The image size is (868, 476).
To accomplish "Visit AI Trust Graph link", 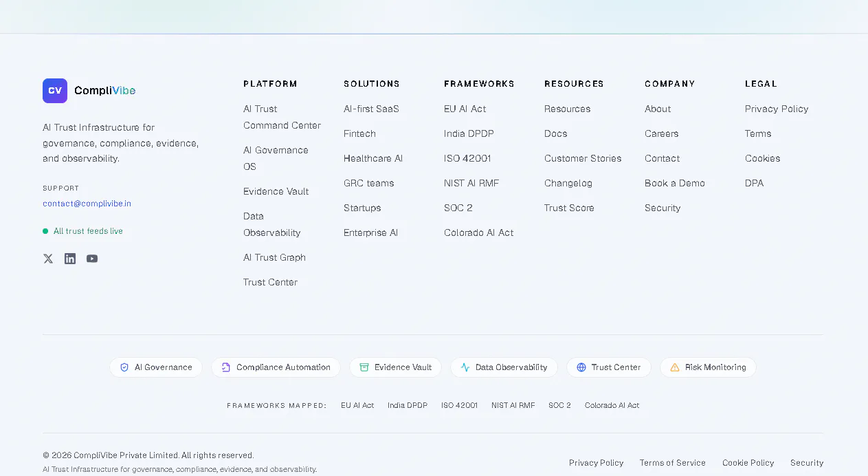I will (x=274, y=257).
